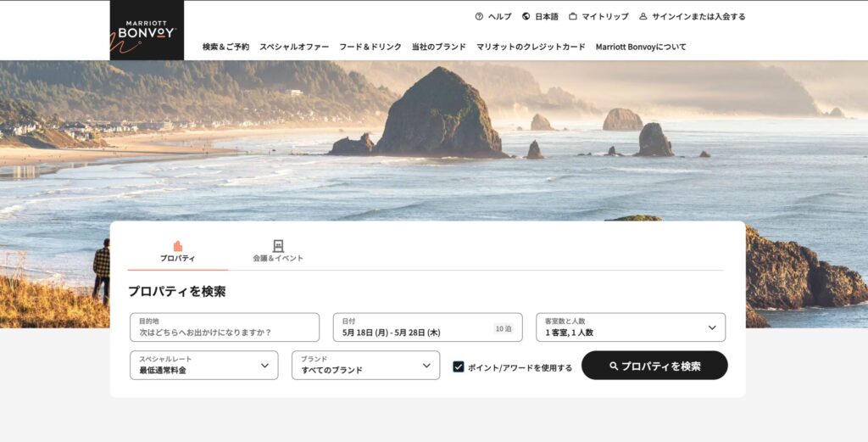Viewport: 868px width, 442px height.
Task: Click the meetings & events icon
Action: coord(278,246)
